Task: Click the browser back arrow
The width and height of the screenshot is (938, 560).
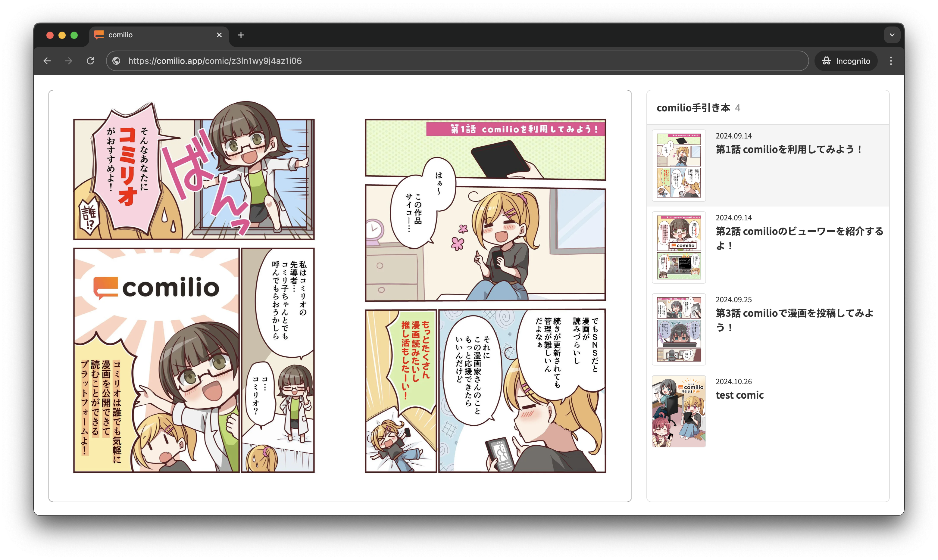Action: coord(47,61)
